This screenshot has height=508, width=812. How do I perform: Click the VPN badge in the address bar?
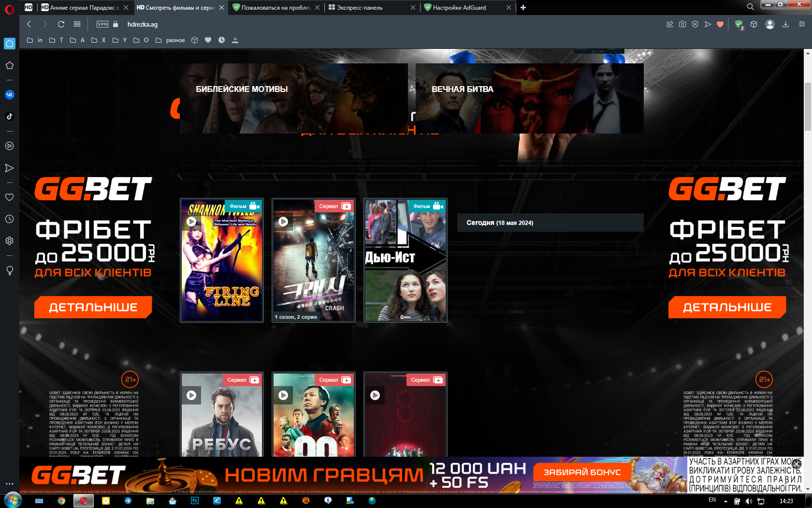pos(102,24)
